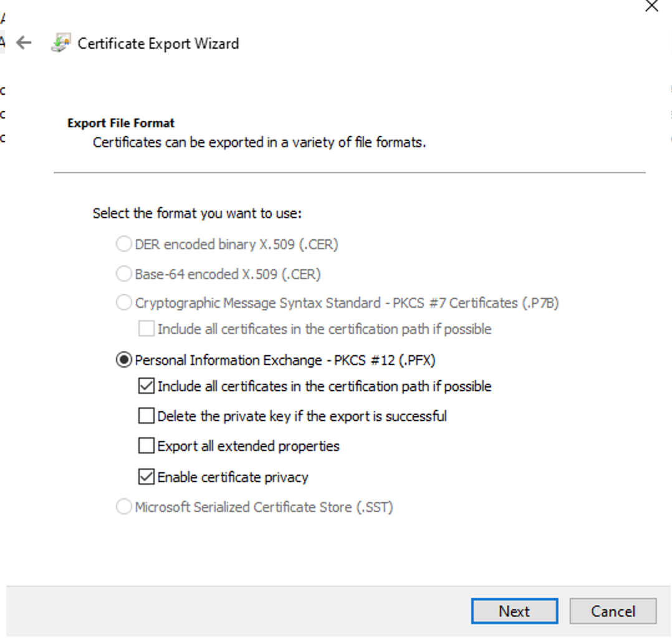Select DER encoded binary X.509 format
The image size is (672, 638).
pos(124,244)
